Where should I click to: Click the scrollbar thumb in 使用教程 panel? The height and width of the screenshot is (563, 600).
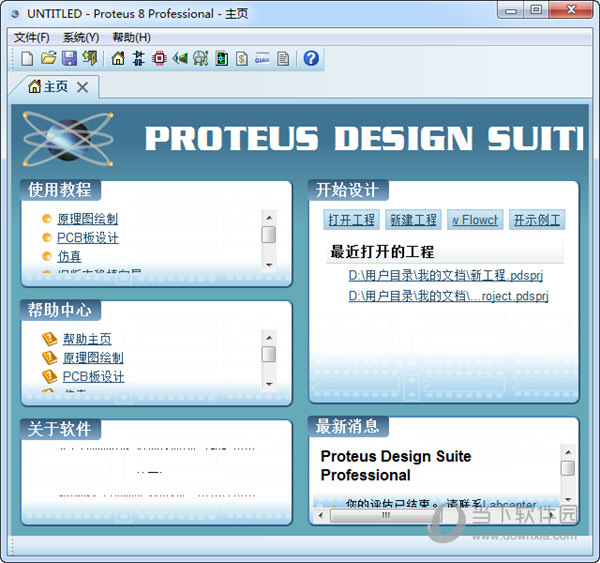click(269, 235)
